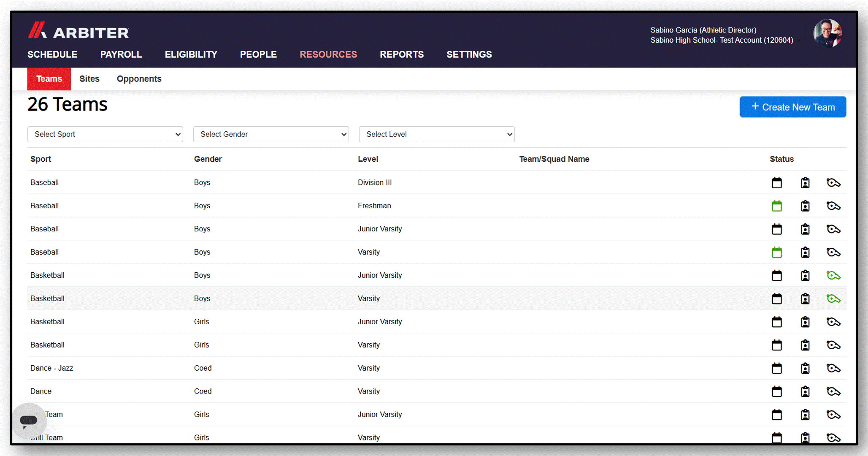
Task: Click the Gender column header
Action: [208, 159]
